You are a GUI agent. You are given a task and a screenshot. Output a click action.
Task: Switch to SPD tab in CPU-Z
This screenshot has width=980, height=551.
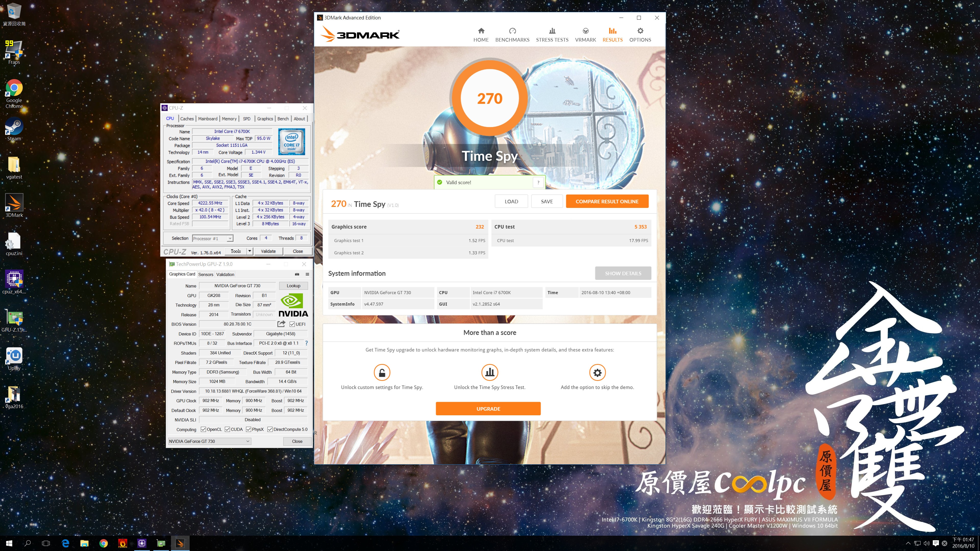pyautogui.click(x=247, y=119)
